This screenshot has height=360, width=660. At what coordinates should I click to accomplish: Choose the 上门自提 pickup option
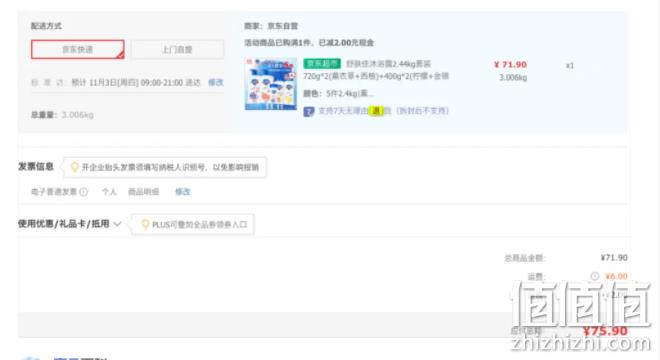177,50
